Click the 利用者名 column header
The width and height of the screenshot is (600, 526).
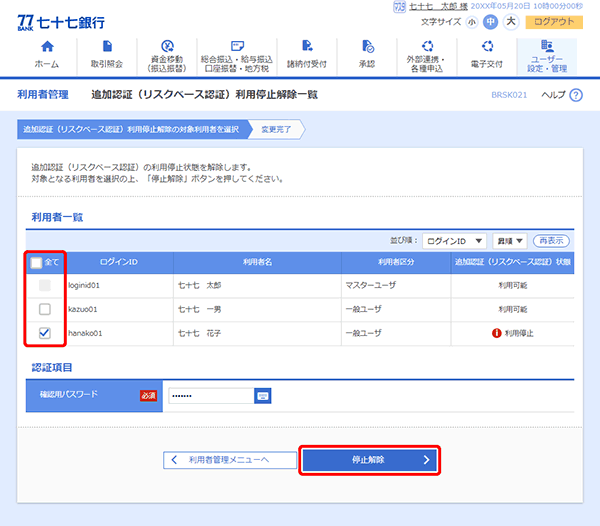tap(257, 262)
